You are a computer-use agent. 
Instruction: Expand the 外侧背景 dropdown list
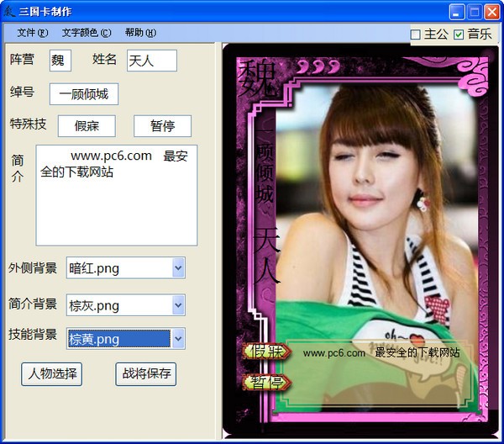point(177,268)
